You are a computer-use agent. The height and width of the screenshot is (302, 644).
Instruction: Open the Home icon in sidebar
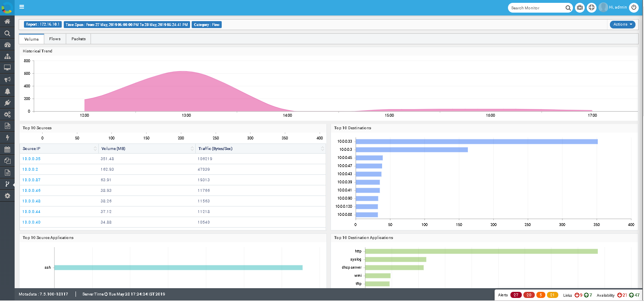(x=7, y=21)
